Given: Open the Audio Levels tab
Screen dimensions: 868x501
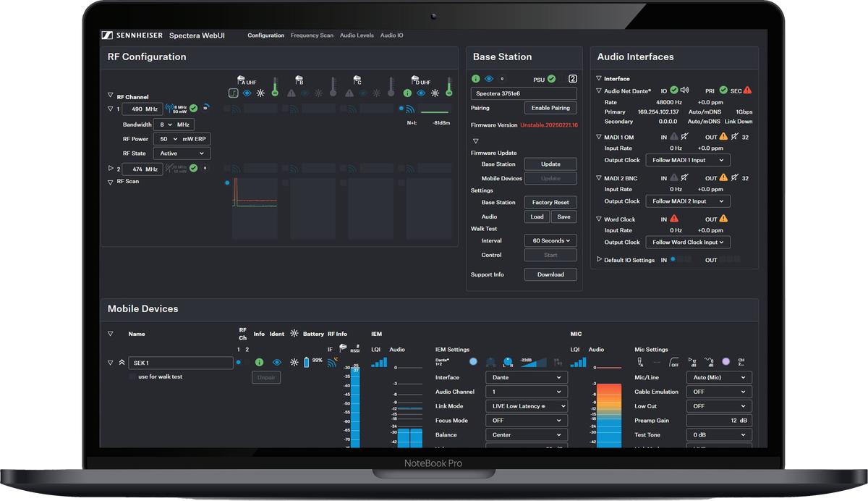Looking at the screenshot, I should 357,35.
